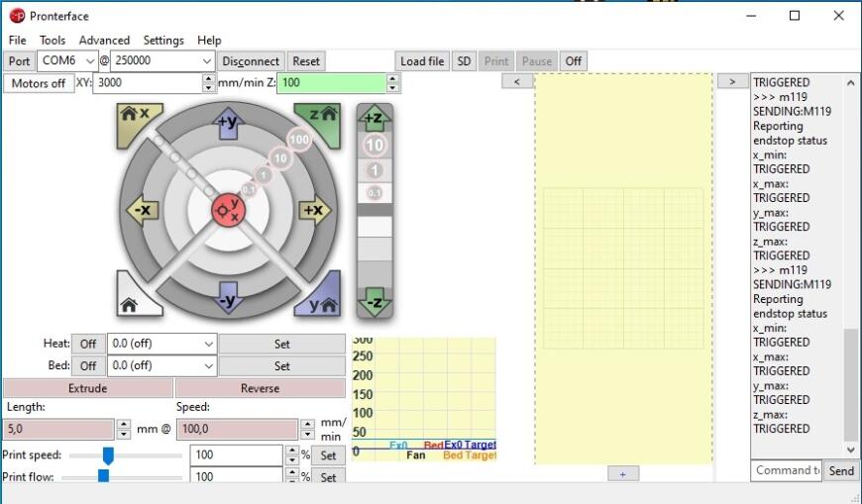
Task: Toggle Bed heater Off button
Action: tap(88, 366)
